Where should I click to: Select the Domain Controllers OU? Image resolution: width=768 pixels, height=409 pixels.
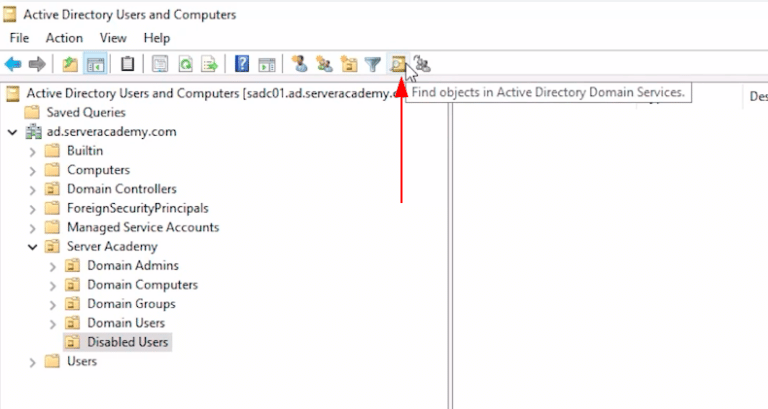click(x=121, y=189)
